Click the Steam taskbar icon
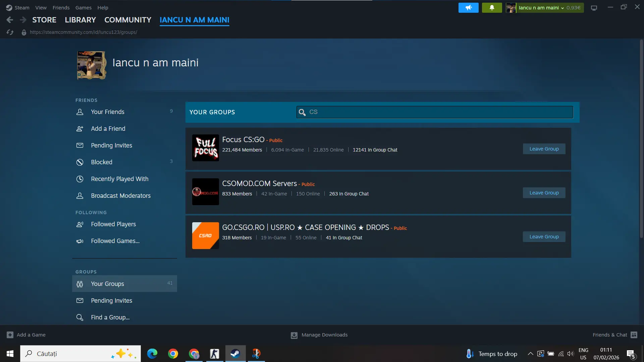Image resolution: width=644 pixels, height=362 pixels. (235, 354)
